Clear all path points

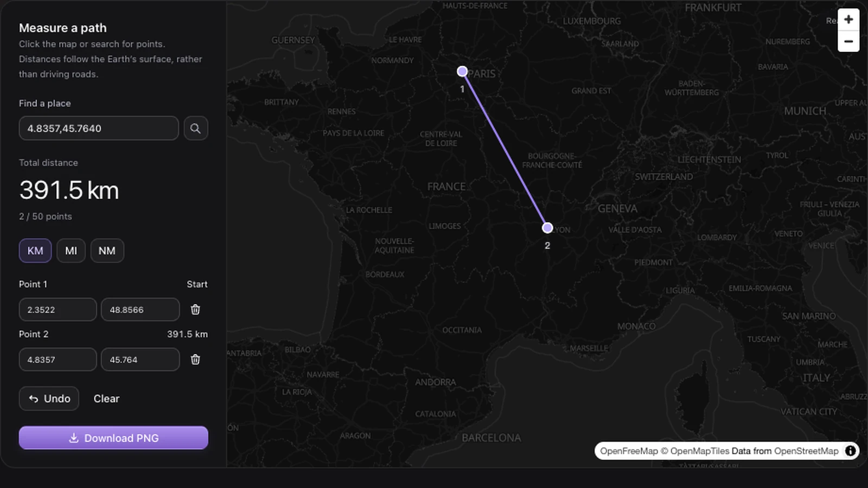(x=106, y=399)
